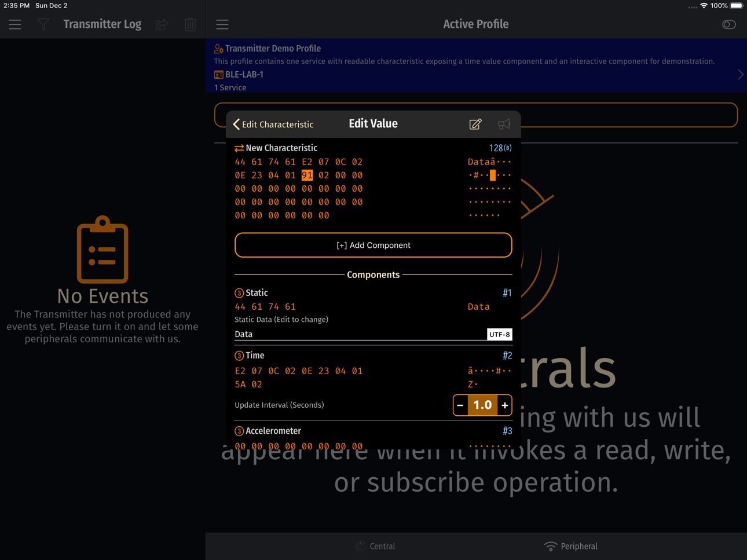This screenshot has width=747, height=560.
Task: Tap the edit value pencil icon
Action: point(475,124)
